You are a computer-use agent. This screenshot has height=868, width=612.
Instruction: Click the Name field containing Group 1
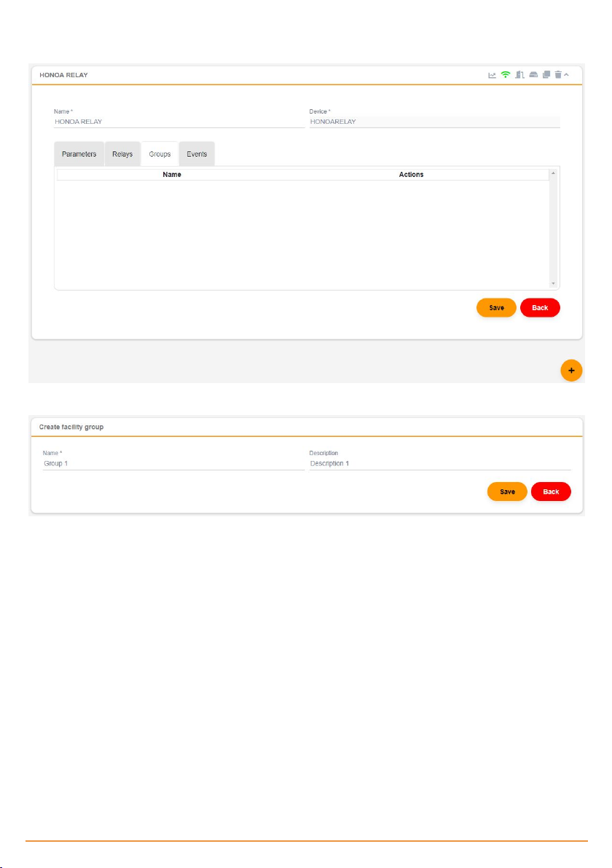[x=173, y=464]
